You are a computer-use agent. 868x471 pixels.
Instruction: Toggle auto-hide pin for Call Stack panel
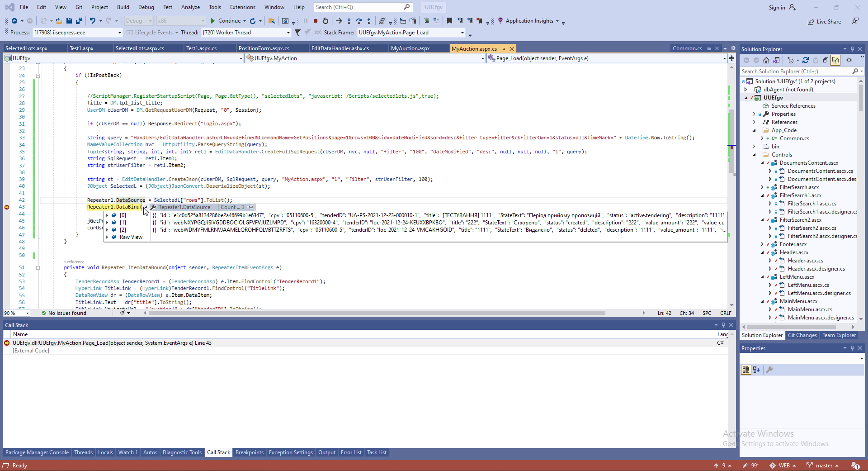(x=723, y=325)
